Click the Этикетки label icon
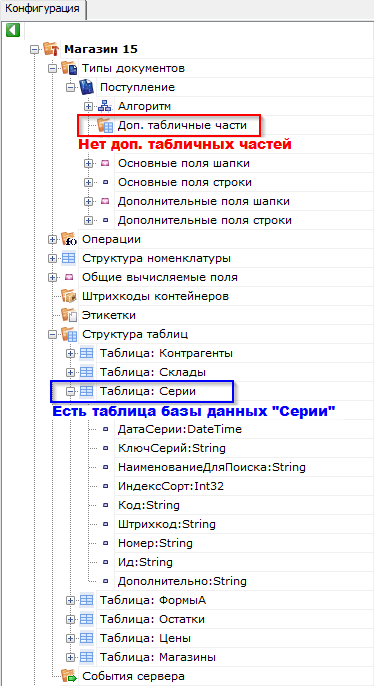 click(x=69, y=315)
